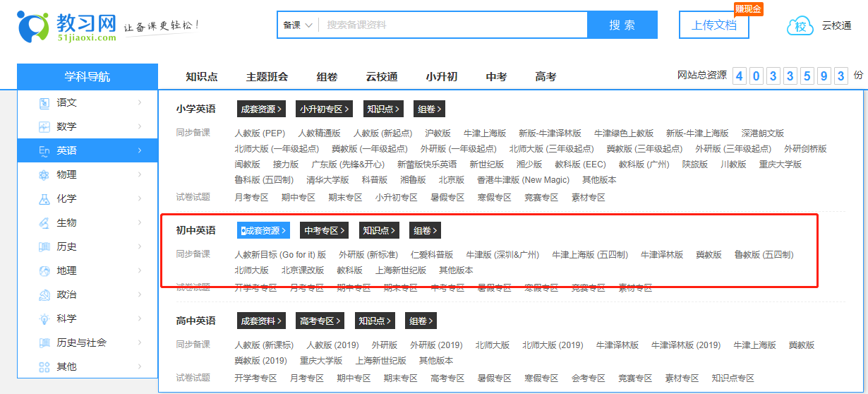Focus the 搜索备课资料 search field

pyautogui.click(x=453, y=25)
